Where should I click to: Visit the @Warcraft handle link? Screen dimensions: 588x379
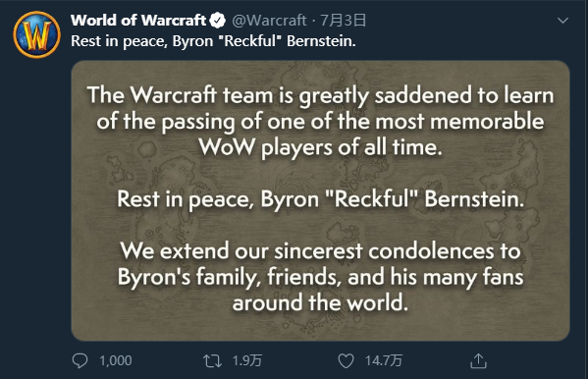coord(269,21)
